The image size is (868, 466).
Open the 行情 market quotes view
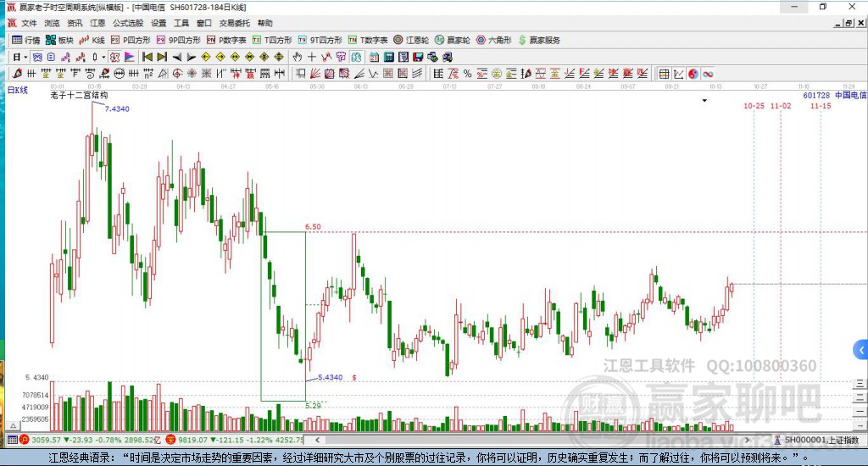click(25, 40)
